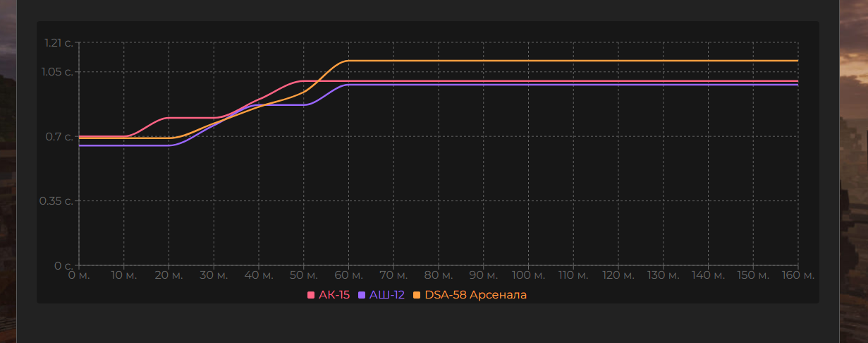This screenshot has width=868, height=343.
Task: Click the 0 с. y-axis label
Action: 64,266
